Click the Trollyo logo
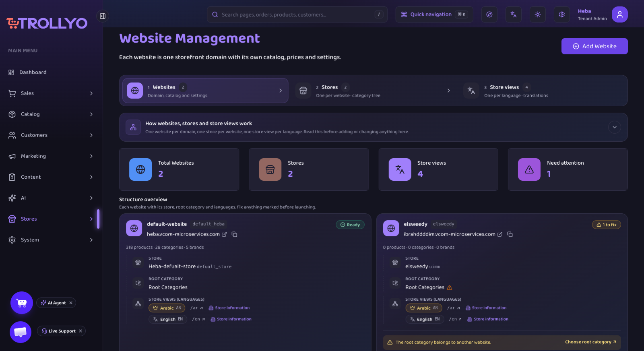The width and height of the screenshot is (644, 351). 47,23
